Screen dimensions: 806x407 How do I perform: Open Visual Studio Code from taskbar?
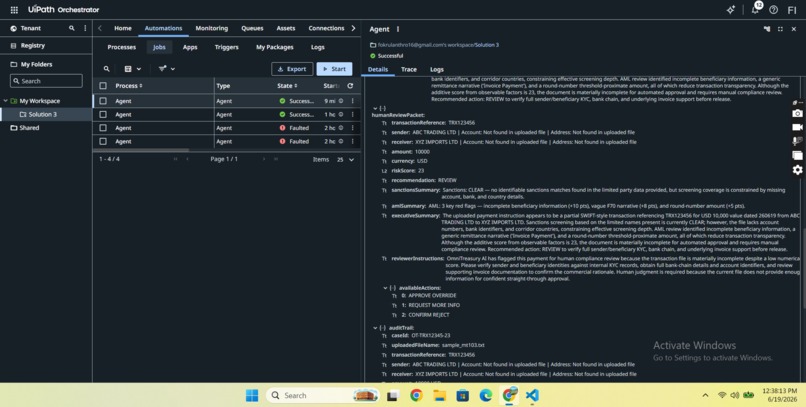pyautogui.click(x=532, y=395)
